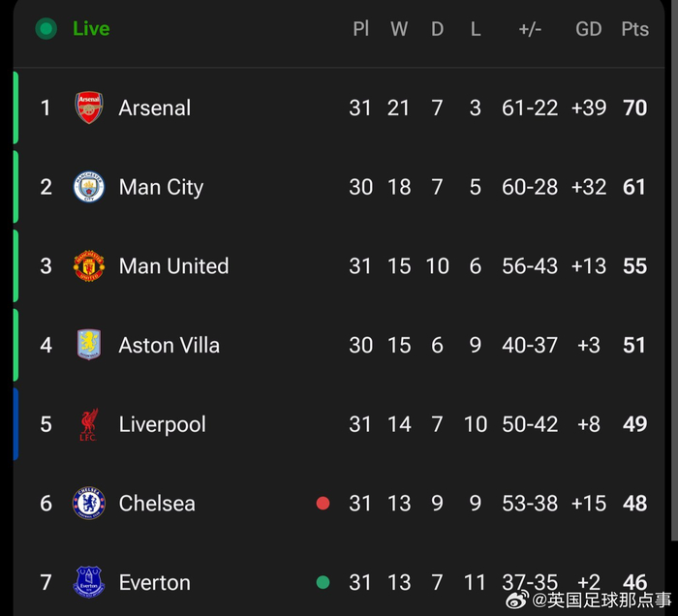Sort by the Pts column header
This screenshot has height=616, width=678.
click(x=634, y=29)
